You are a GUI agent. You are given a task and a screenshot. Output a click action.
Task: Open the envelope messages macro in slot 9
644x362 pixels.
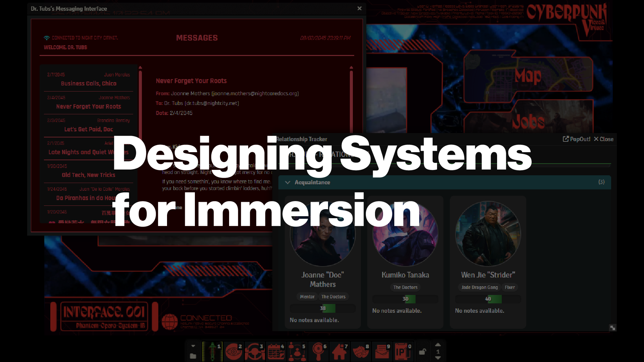click(382, 351)
